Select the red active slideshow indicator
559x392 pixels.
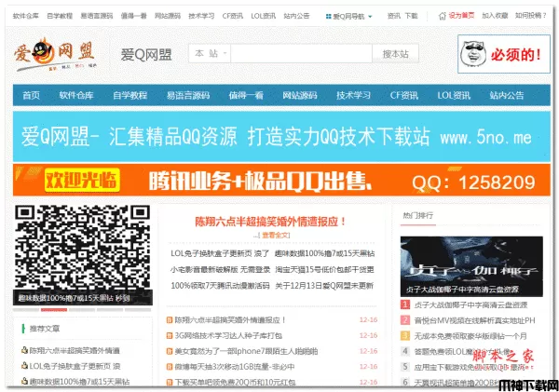click(x=54, y=310)
